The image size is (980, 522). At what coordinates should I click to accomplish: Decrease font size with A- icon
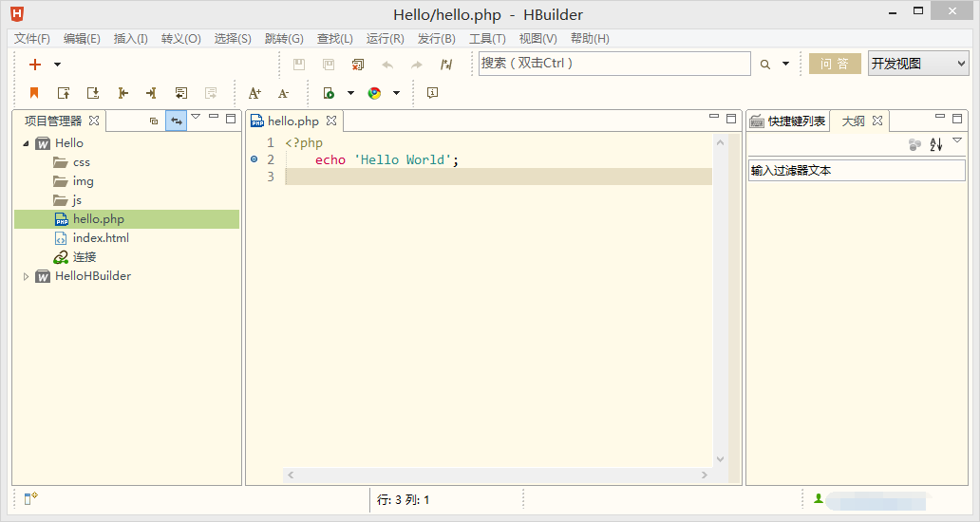pyautogui.click(x=283, y=93)
